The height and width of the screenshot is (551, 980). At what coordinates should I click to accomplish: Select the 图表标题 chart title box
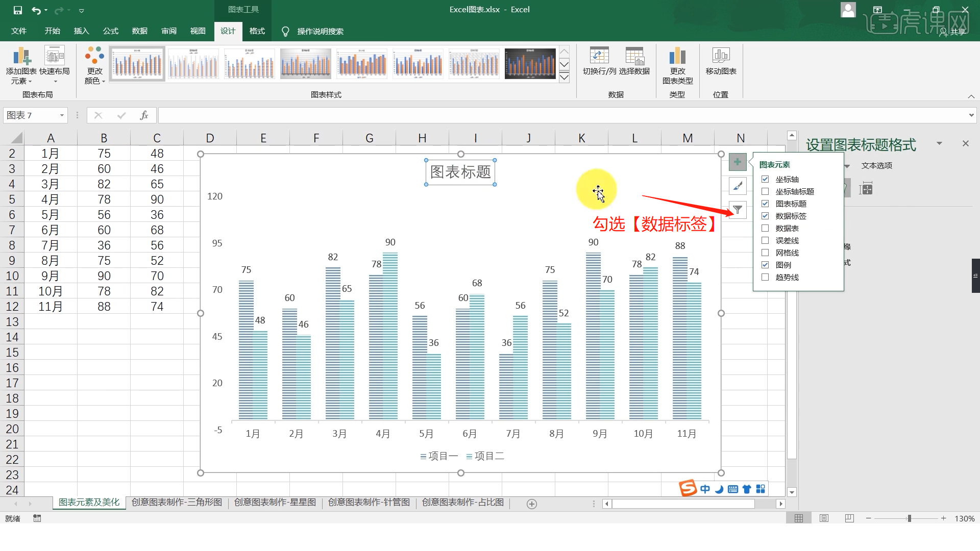click(x=460, y=172)
